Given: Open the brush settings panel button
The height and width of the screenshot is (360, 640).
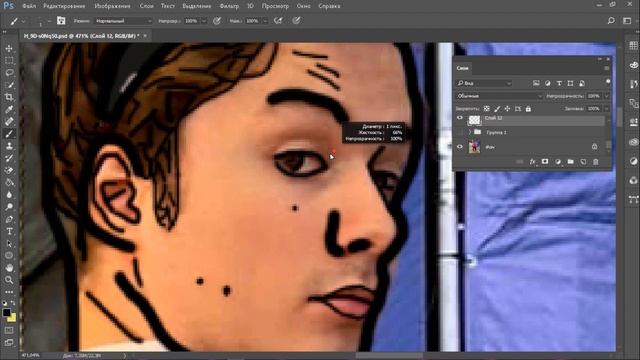Looking at the screenshot, I should 61,21.
